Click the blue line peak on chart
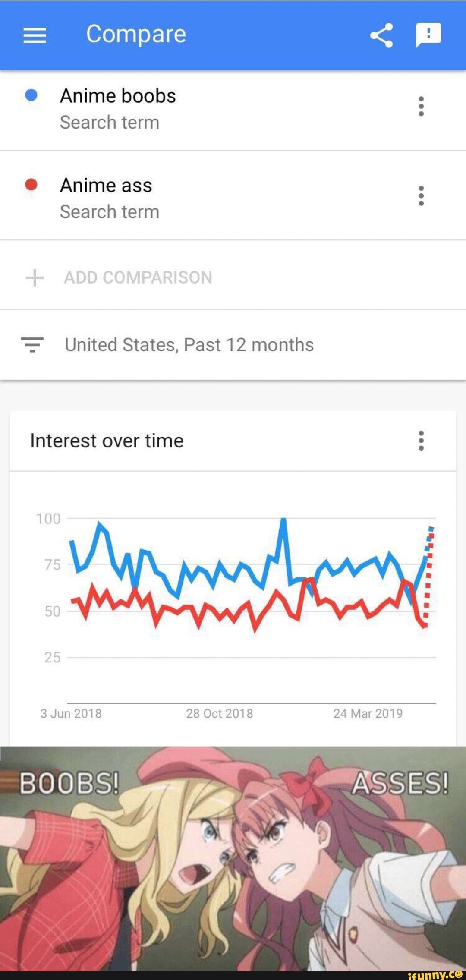The width and height of the screenshot is (466, 980). [283, 520]
